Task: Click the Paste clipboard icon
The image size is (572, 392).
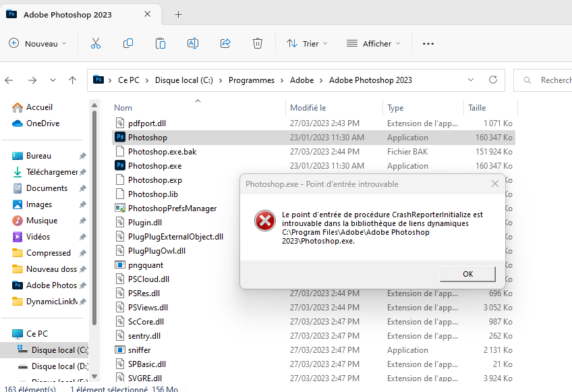Action: [x=161, y=43]
